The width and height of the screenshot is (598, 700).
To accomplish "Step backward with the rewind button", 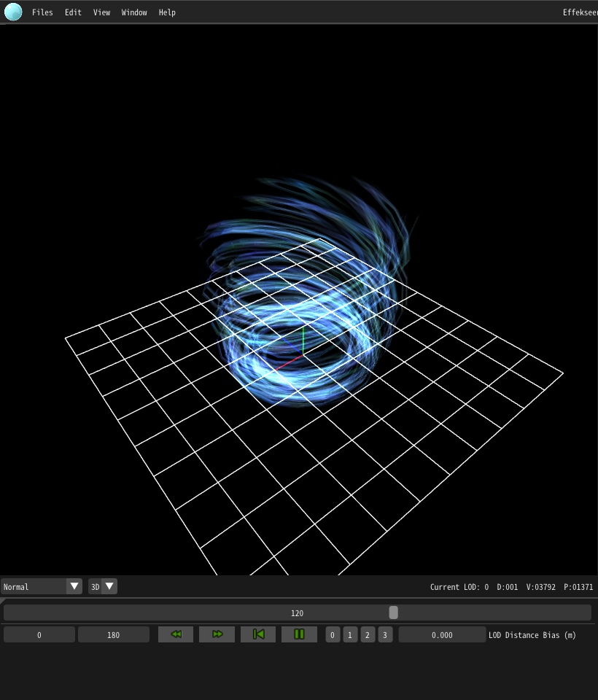I will (176, 634).
